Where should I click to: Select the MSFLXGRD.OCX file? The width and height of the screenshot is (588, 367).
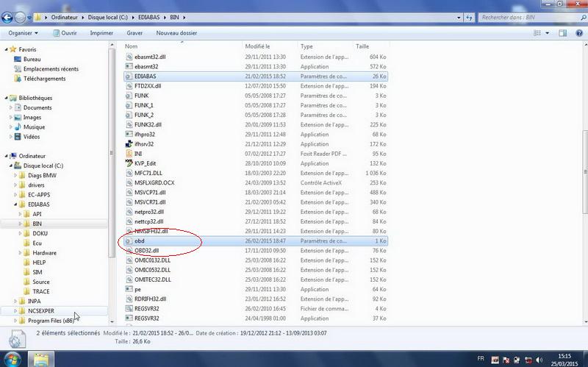coord(154,182)
